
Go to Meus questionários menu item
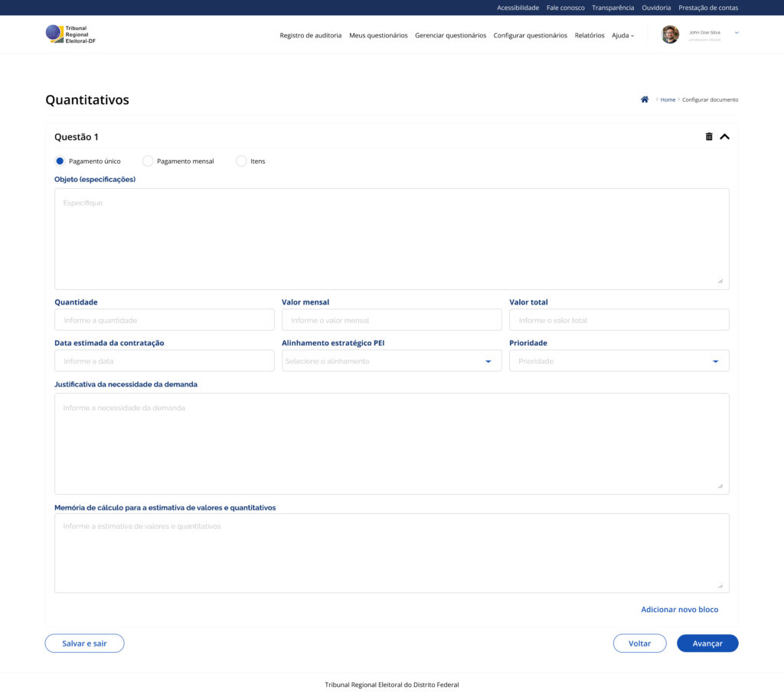[378, 35]
